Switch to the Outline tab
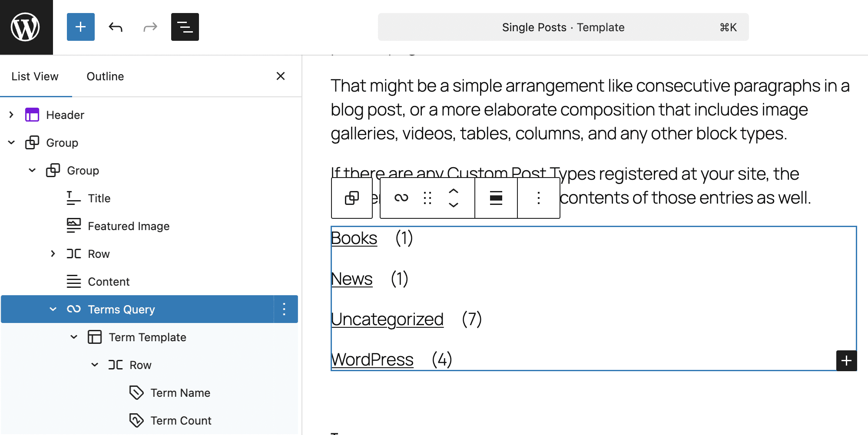 pos(105,76)
